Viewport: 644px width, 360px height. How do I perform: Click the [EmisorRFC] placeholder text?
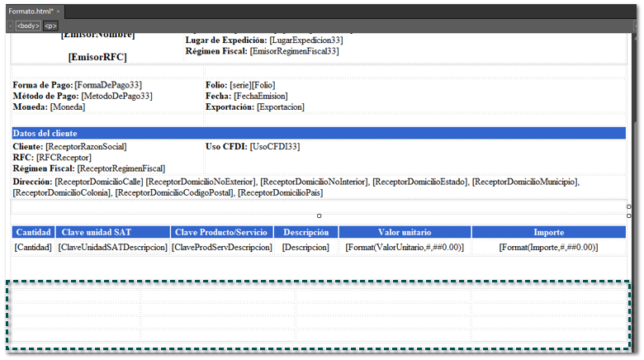[97, 57]
